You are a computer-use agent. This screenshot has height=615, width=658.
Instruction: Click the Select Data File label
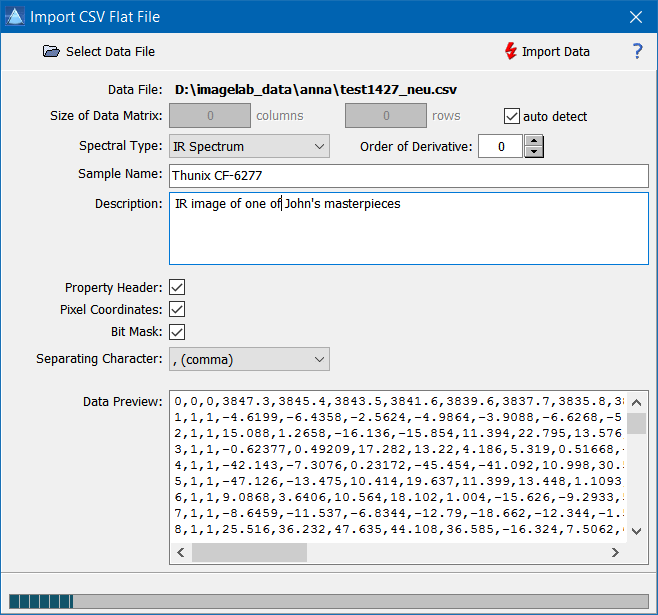pyautogui.click(x=110, y=52)
